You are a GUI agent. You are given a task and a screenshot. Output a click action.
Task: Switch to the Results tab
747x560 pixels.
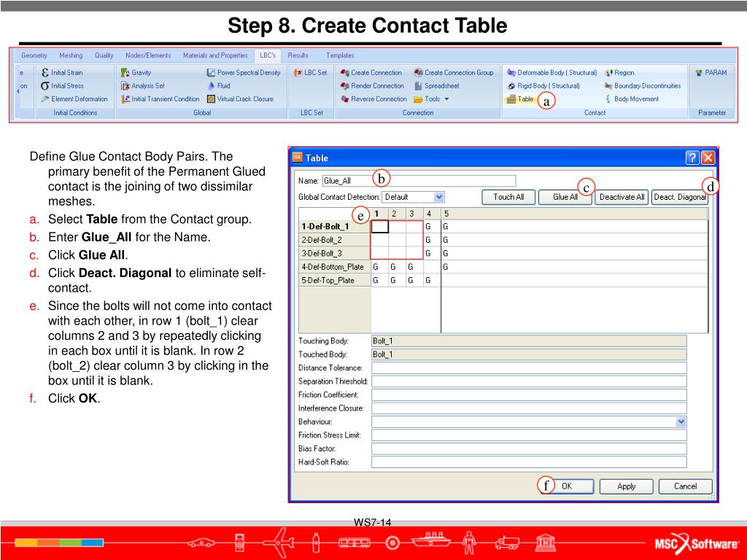(x=298, y=55)
